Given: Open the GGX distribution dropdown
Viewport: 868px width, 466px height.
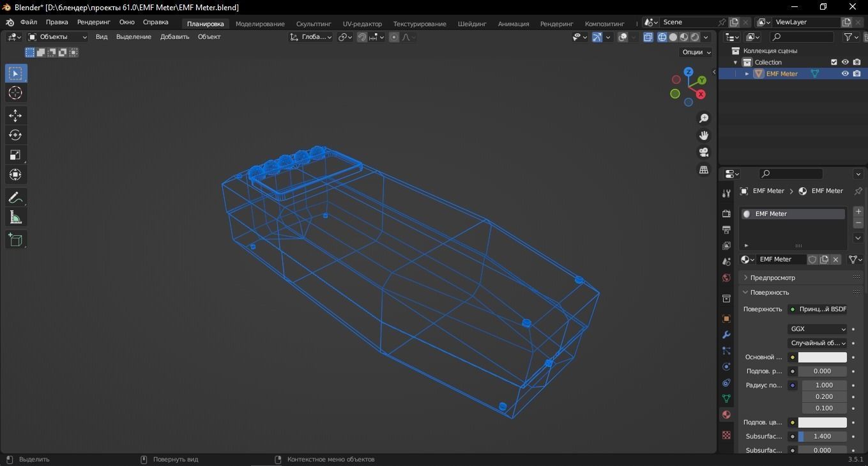Looking at the screenshot, I should 818,329.
